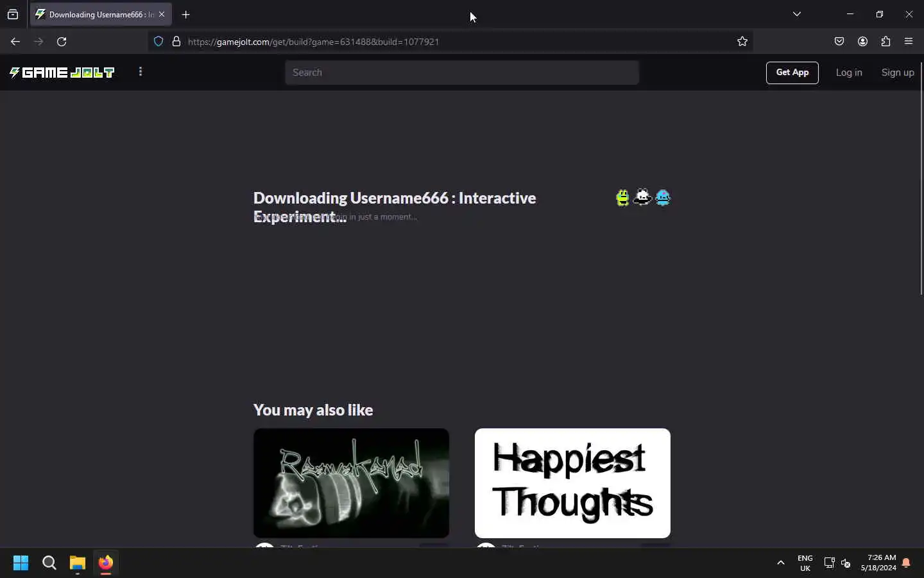Go back to the previous page

click(15, 42)
